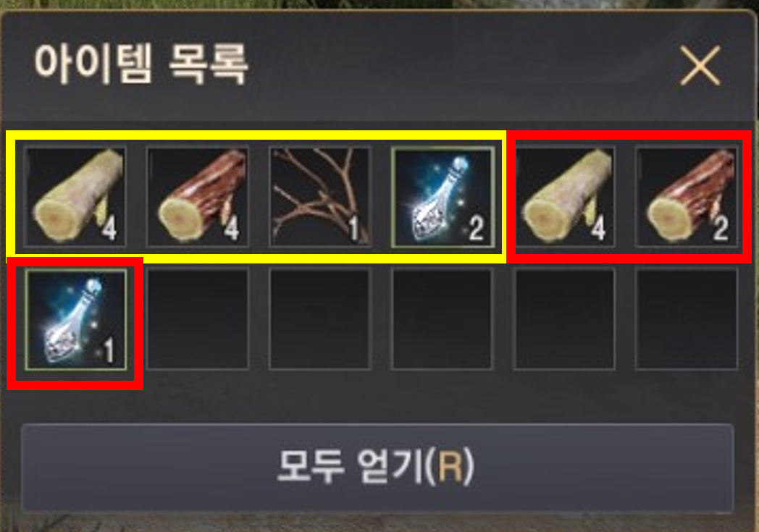Select the pale log inside the yellow outline
Screen dimensions: 759x532
[75, 197]
